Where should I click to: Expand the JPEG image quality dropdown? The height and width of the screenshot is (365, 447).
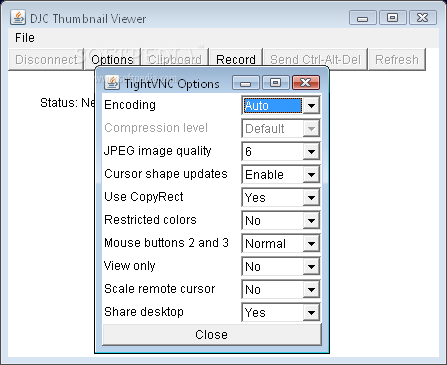(281, 152)
